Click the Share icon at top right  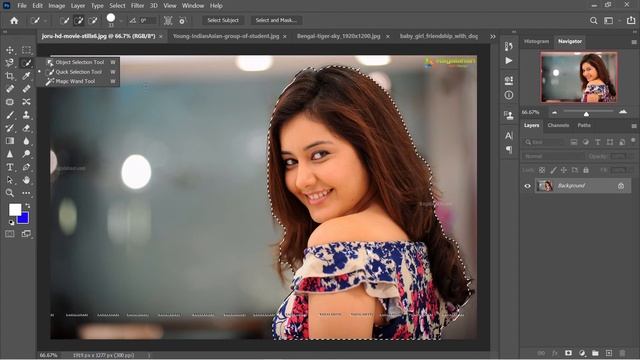[x=631, y=20]
